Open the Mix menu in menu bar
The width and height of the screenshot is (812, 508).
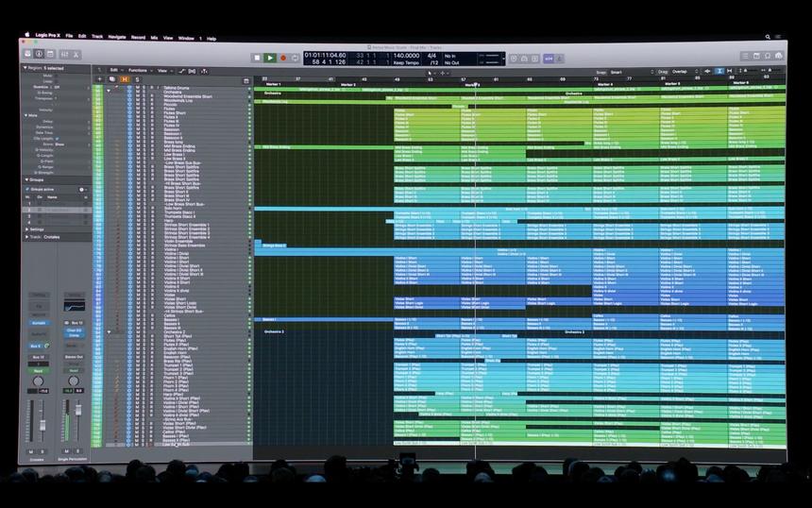[153, 37]
